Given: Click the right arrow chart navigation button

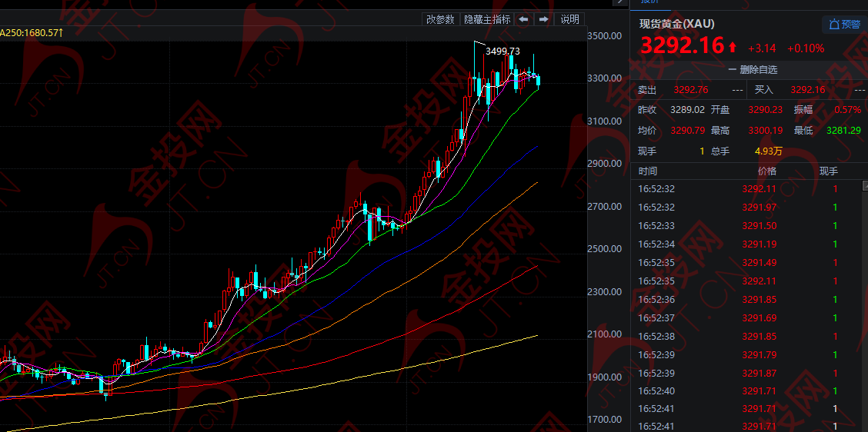Looking at the screenshot, I should [543, 19].
